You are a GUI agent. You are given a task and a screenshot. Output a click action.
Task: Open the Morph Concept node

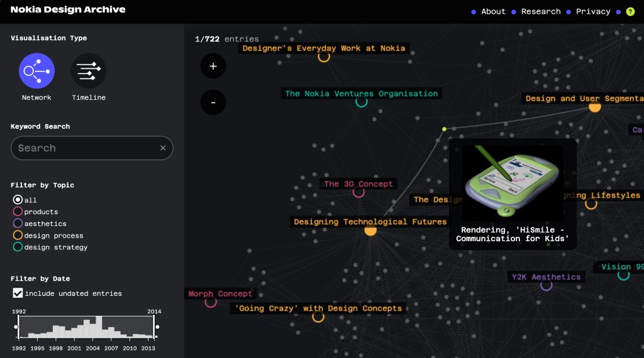pos(220,293)
